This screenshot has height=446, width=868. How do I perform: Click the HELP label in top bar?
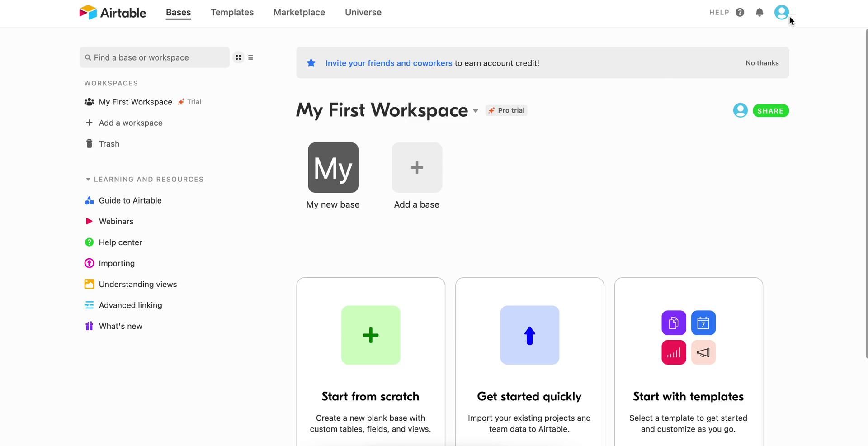pyautogui.click(x=719, y=13)
